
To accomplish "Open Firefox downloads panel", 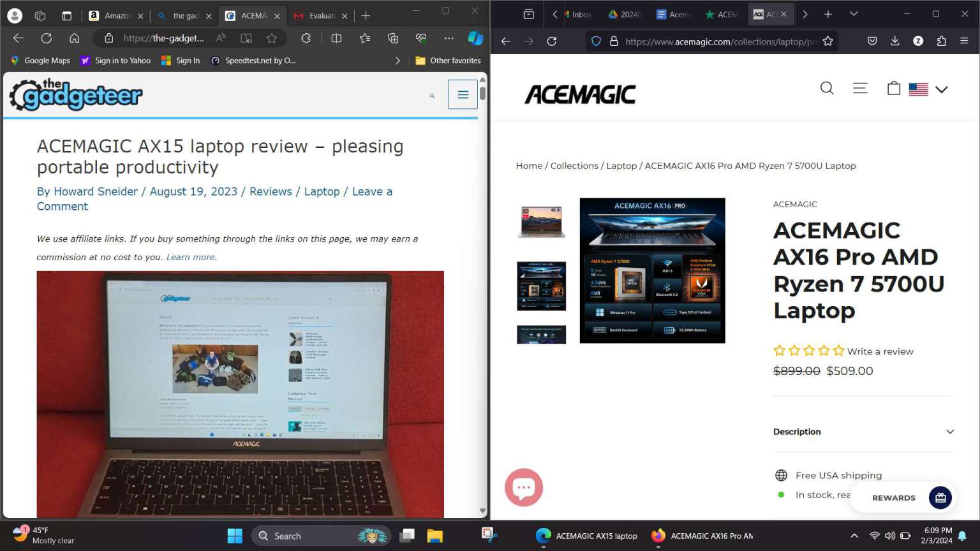I will pyautogui.click(x=895, y=41).
